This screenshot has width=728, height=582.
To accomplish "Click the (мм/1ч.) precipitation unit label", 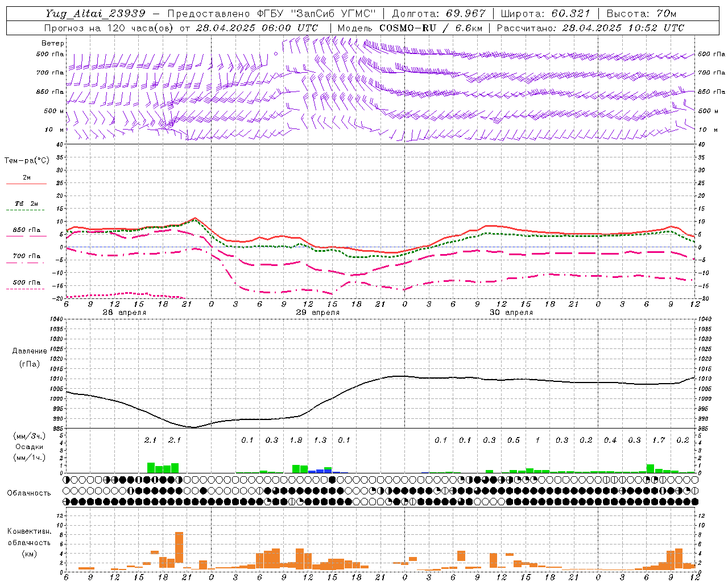I will tap(29, 458).
